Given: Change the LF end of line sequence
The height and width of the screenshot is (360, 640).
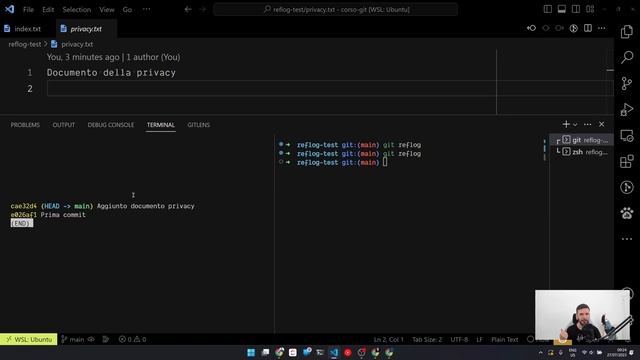Looking at the screenshot, I should pyautogui.click(x=479, y=339).
